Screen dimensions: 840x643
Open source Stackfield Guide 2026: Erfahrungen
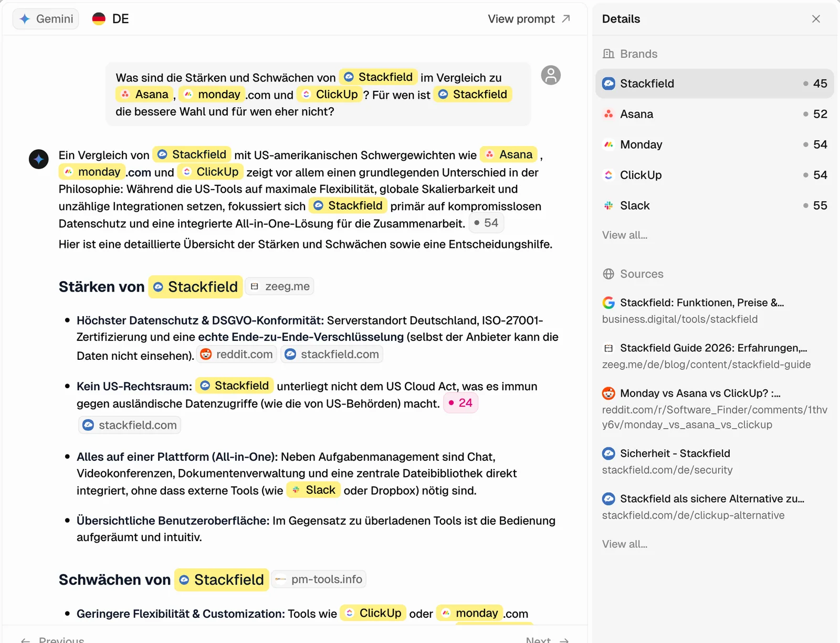click(713, 348)
